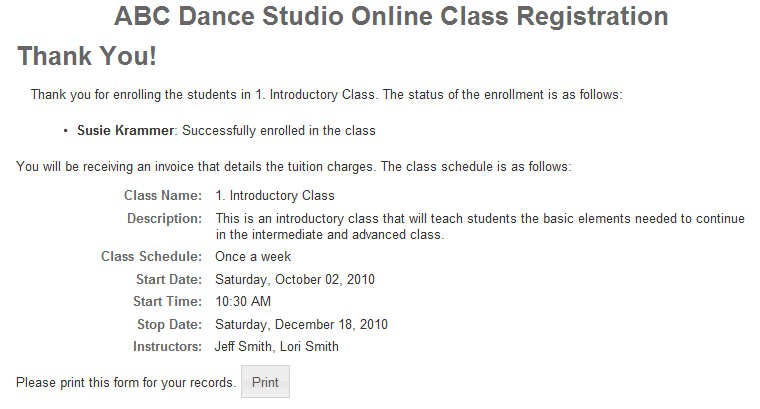Click the Print button

click(265, 382)
